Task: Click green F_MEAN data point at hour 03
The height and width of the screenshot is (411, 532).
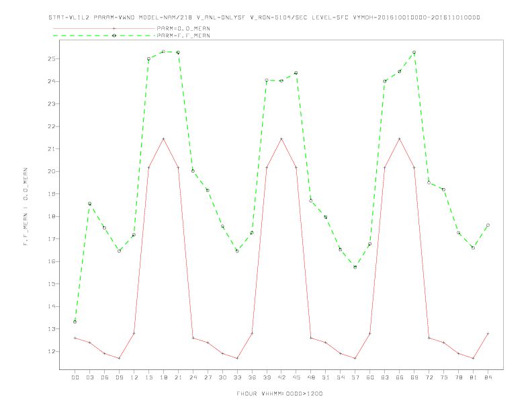Action: coord(89,203)
